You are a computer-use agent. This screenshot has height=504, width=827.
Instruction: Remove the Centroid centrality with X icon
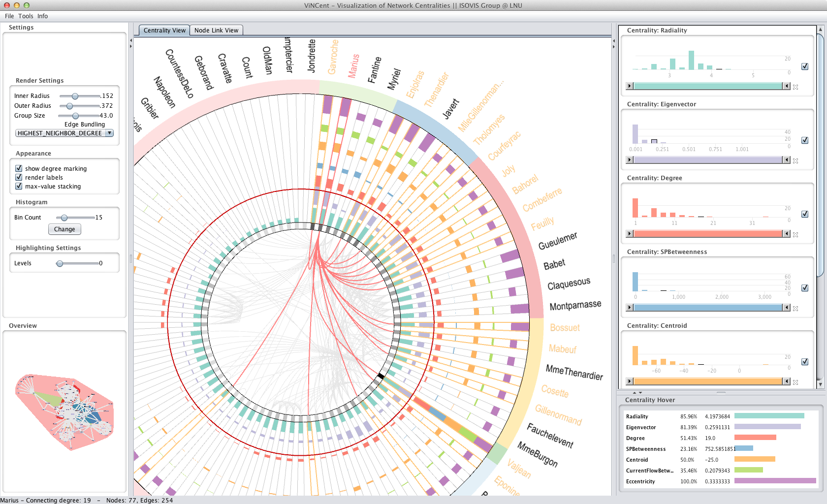click(x=795, y=382)
